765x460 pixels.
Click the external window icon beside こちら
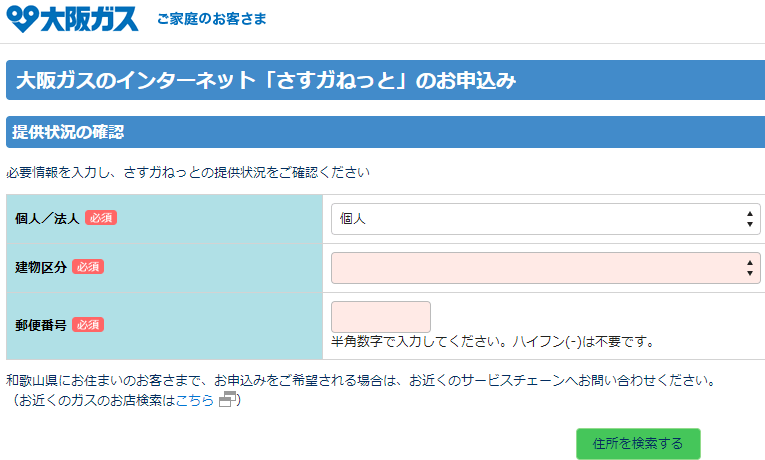click(227, 399)
